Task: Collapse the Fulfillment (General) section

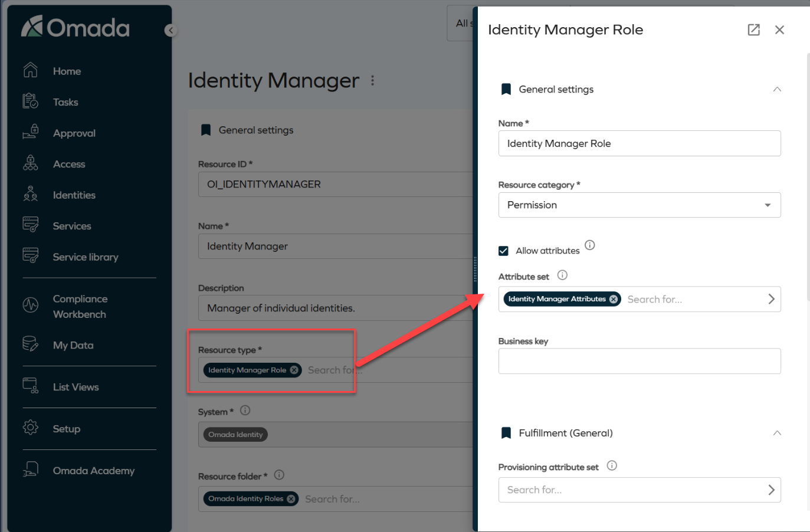Action: (776, 434)
